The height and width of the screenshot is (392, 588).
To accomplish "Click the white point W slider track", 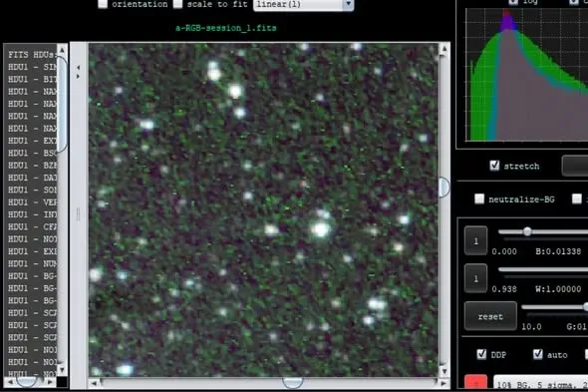I will (543, 269).
